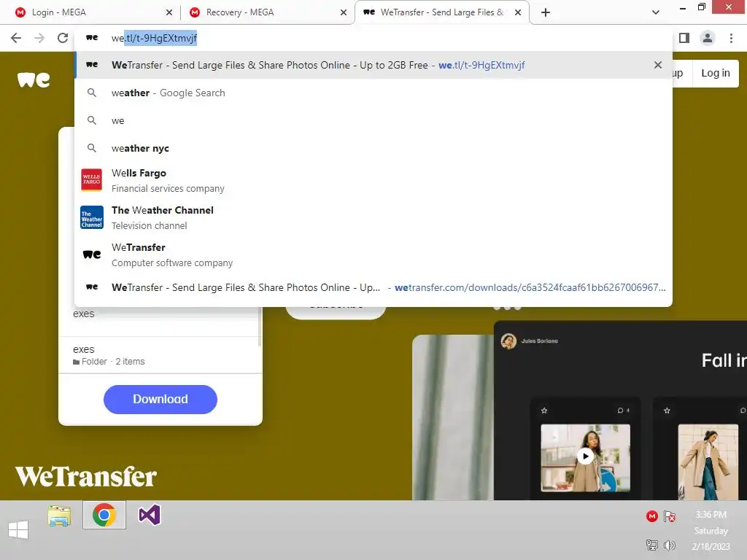Go back using the browser back arrow
The height and width of the screenshot is (560, 747).
(16, 38)
